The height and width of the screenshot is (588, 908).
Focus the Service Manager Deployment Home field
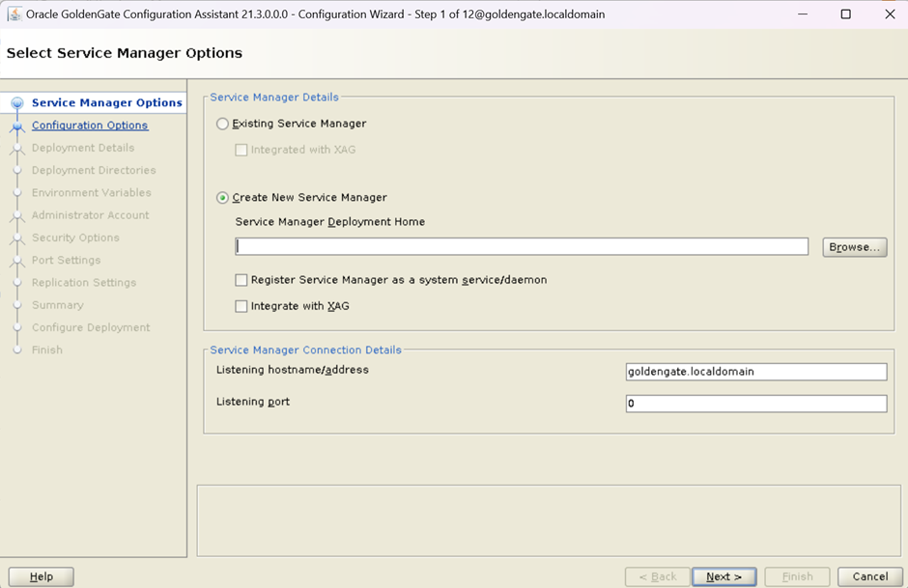pos(522,247)
